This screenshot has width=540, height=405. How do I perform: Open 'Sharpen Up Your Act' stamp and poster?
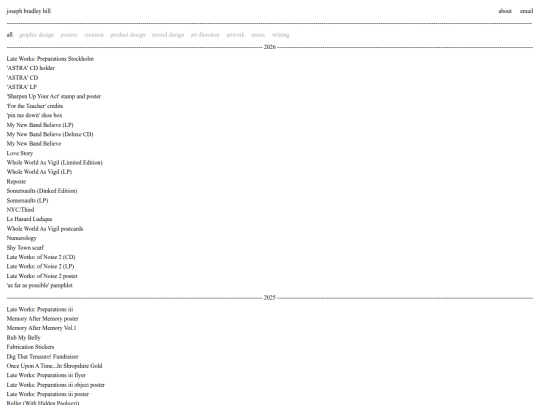point(53,96)
